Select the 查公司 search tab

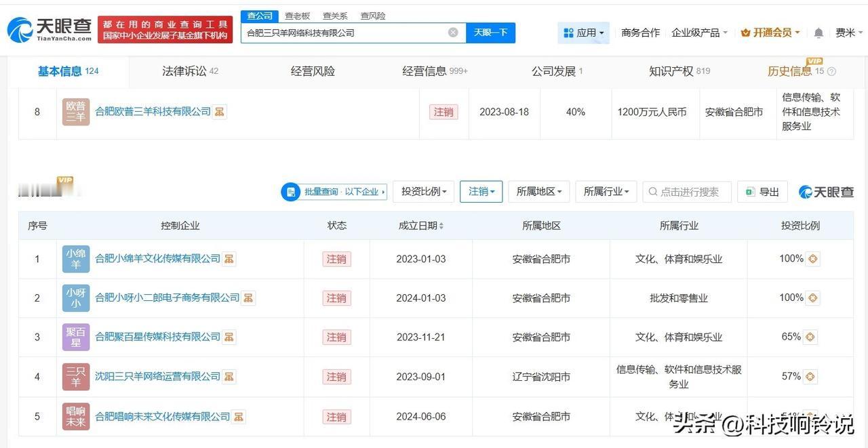click(260, 16)
